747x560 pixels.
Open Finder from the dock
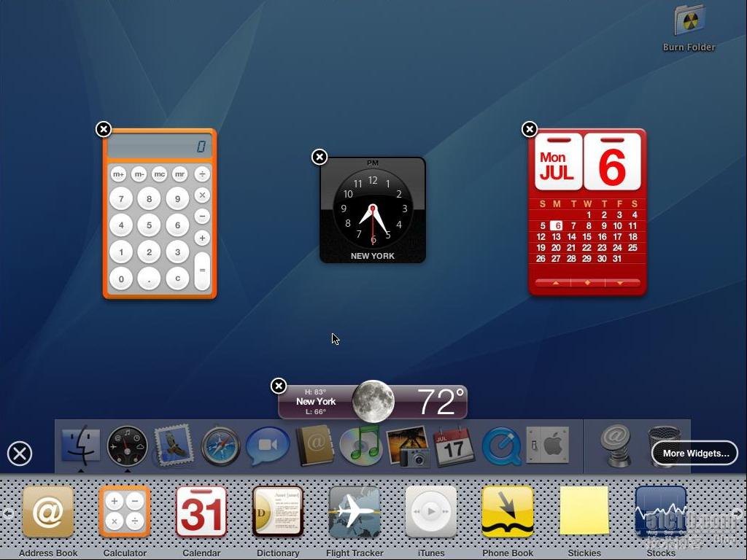[81, 446]
